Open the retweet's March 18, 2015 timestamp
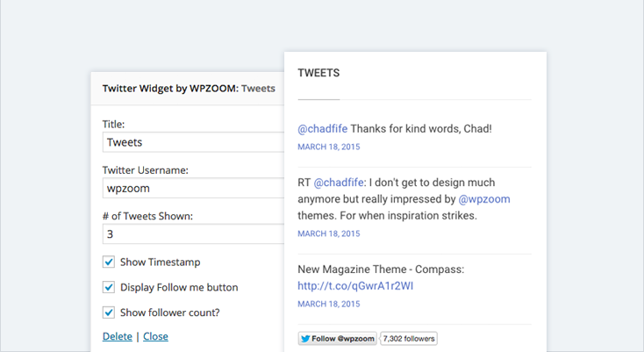Screen dimensions: 644x352 pyautogui.click(x=328, y=233)
